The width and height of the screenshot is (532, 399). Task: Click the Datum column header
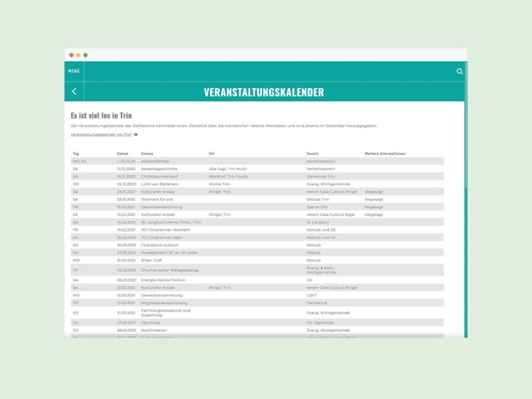pos(123,153)
